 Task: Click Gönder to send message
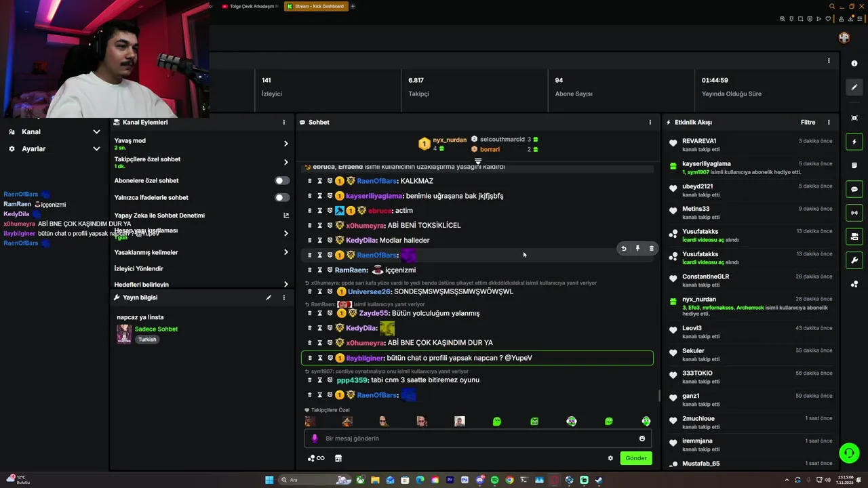[635, 458]
